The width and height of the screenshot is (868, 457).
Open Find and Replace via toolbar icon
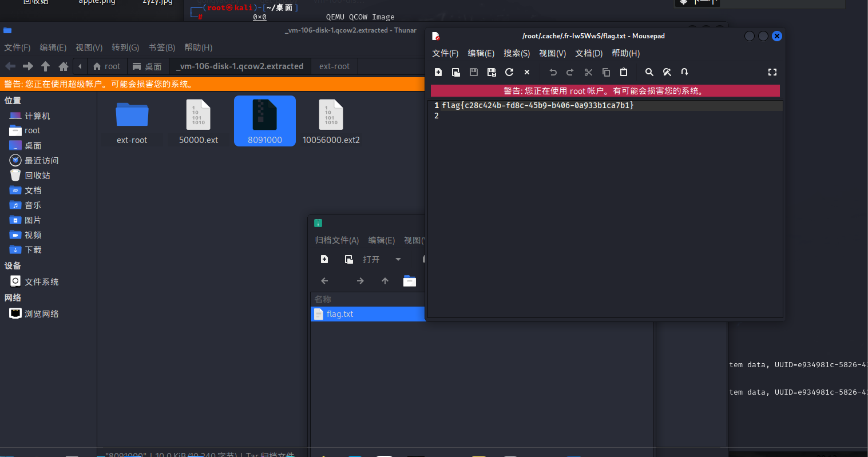[x=667, y=72]
